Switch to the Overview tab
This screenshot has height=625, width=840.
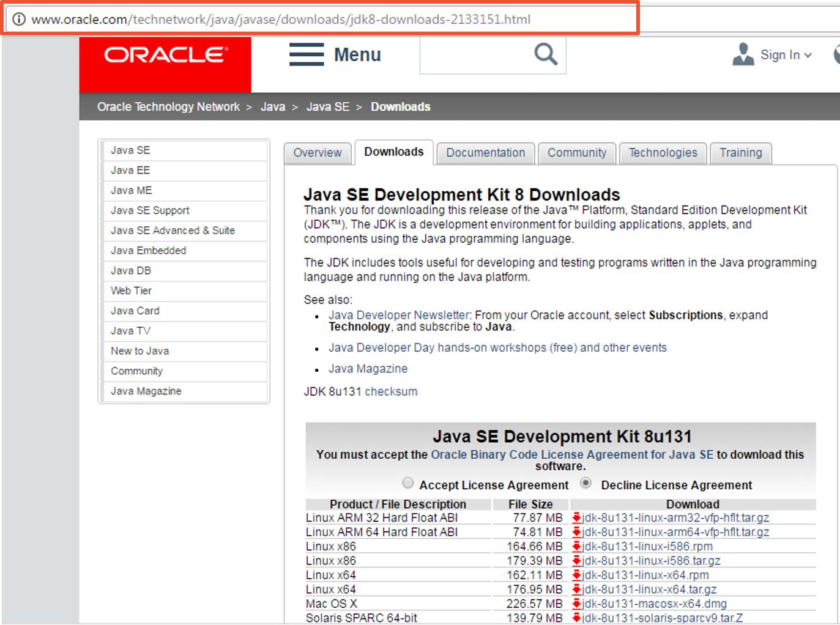[x=318, y=153]
